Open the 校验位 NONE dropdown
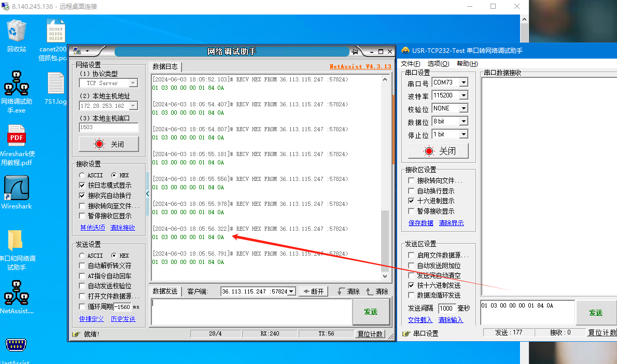The height and width of the screenshot is (364, 617). coord(464,108)
